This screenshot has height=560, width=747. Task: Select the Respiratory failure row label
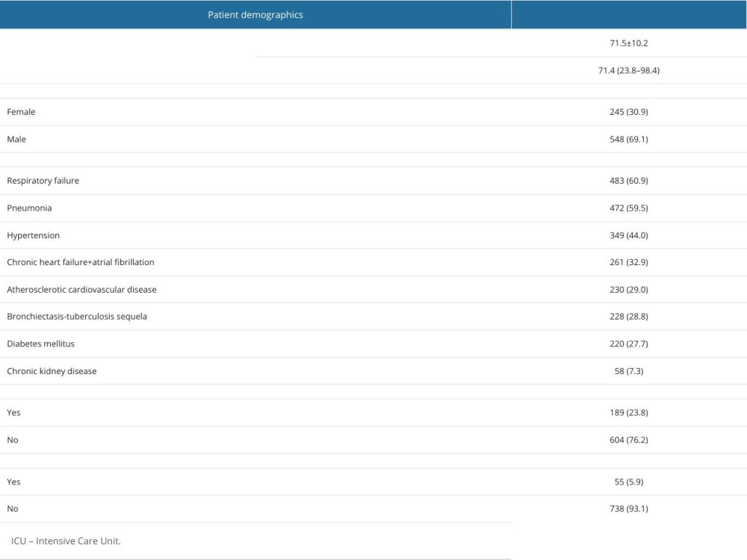click(x=43, y=181)
